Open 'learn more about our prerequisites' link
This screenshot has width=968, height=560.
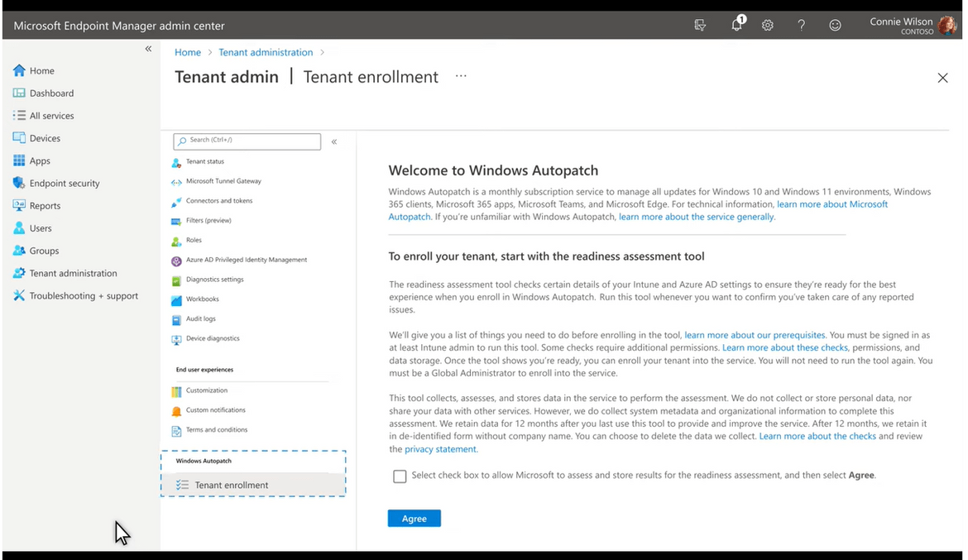tap(755, 335)
